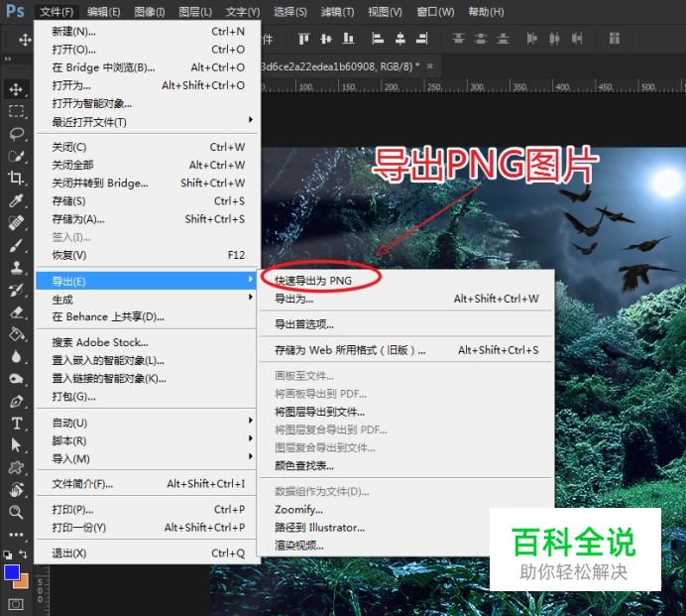Select the Move tool in toolbox
Image resolution: width=686 pixels, height=616 pixels.
[16, 89]
